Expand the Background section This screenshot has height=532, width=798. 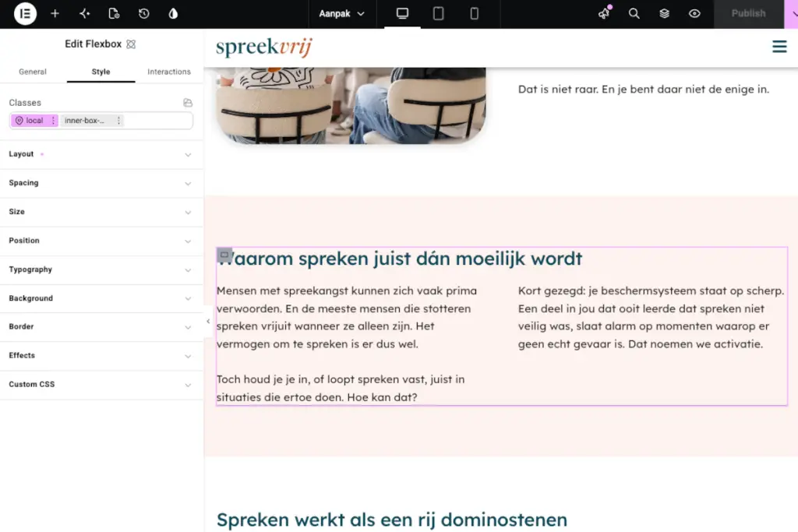click(x=101, y=298)
